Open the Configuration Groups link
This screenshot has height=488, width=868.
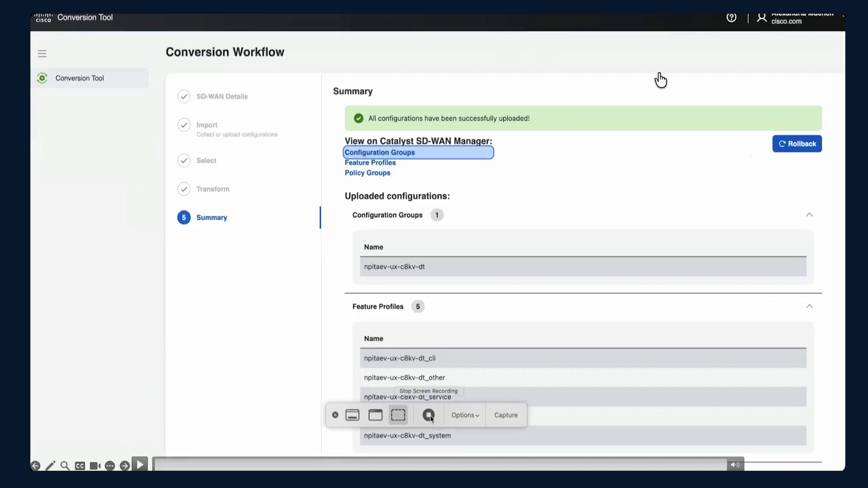pos(380,153)
